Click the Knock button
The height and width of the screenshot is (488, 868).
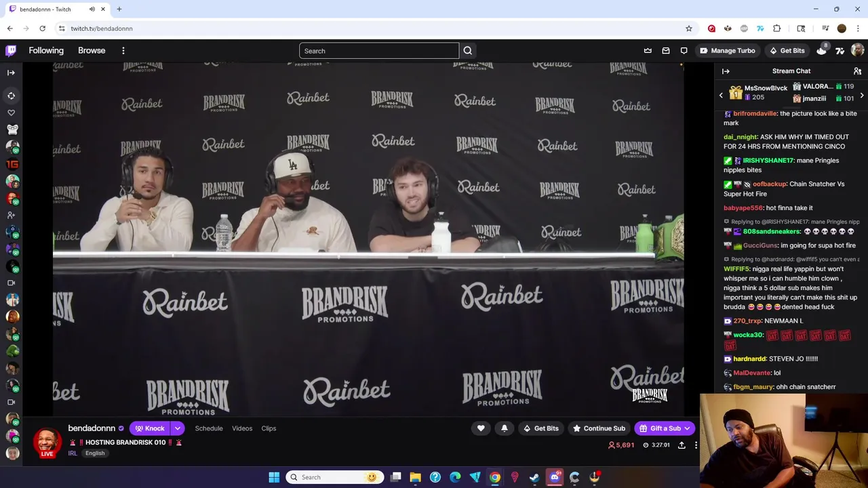[x=150, y=428]
